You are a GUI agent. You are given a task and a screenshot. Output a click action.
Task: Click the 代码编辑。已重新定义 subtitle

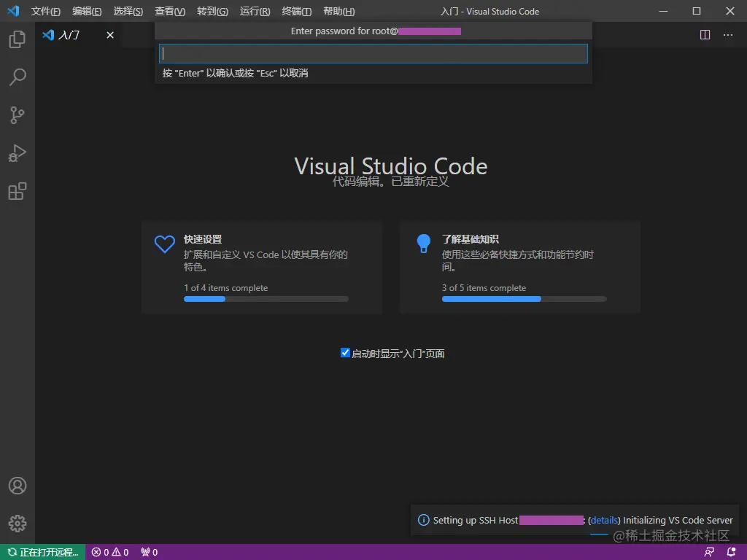tap(391, 182)
